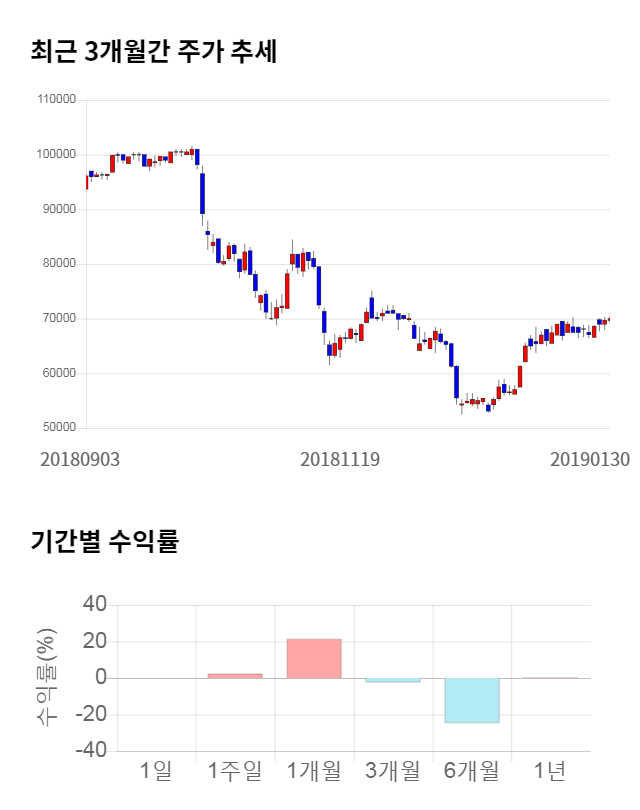Choose the 6개월 period label

[472, 771]
